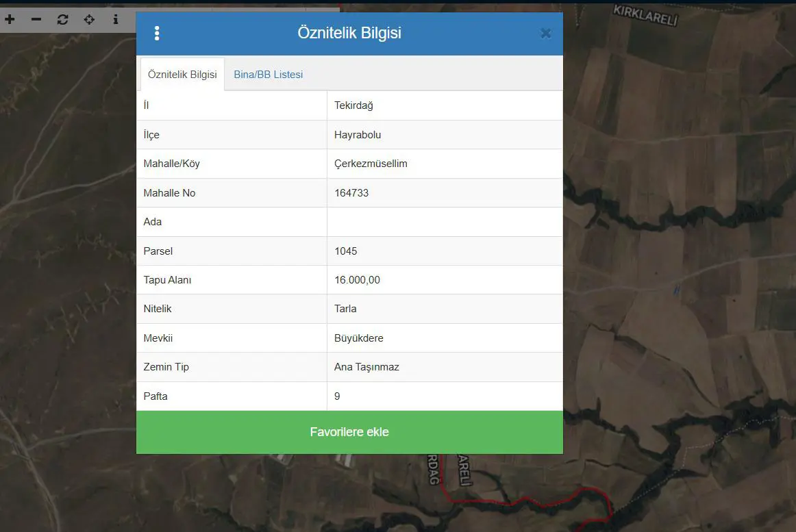The width and height of the screenshot is (796, 532).
Task: Select the Öznitelik Bilgisi tab
Action: 182,75
